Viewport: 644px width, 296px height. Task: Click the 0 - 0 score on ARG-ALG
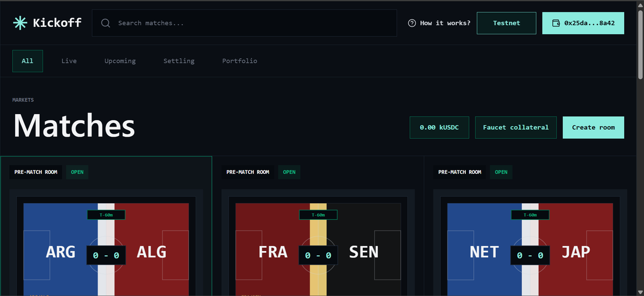click(106, 255)
